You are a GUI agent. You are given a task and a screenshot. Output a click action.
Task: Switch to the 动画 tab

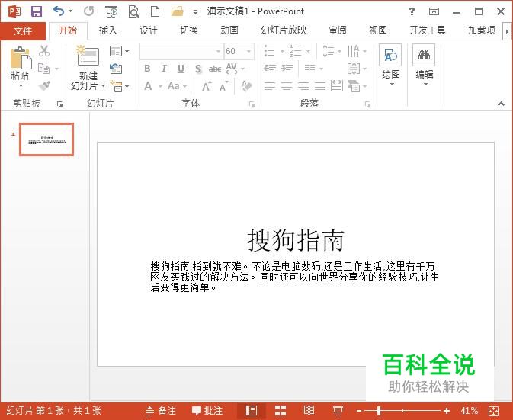tap(229, 30)
